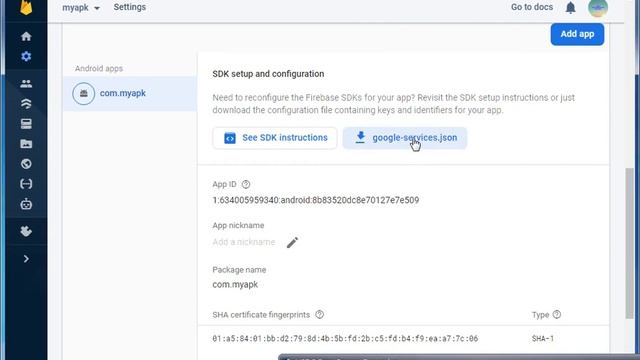
Task: Show help for SHA certificate fingerprints
Action: pyautogui.click(x=320, y=315)
